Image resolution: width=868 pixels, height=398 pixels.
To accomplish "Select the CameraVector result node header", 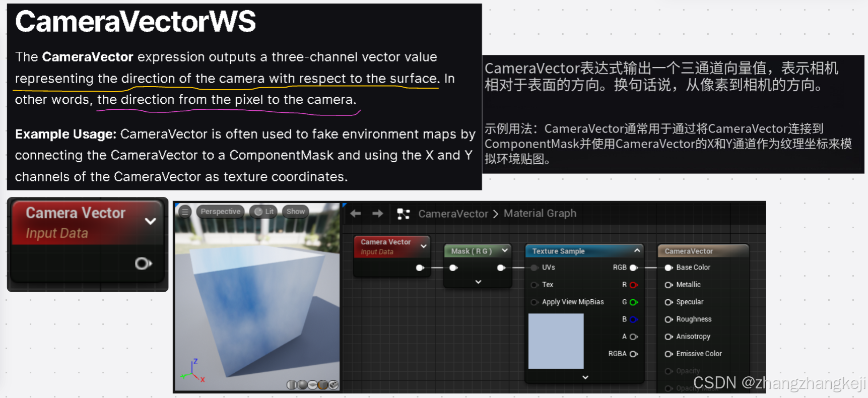I will click(x=703, y=251).
